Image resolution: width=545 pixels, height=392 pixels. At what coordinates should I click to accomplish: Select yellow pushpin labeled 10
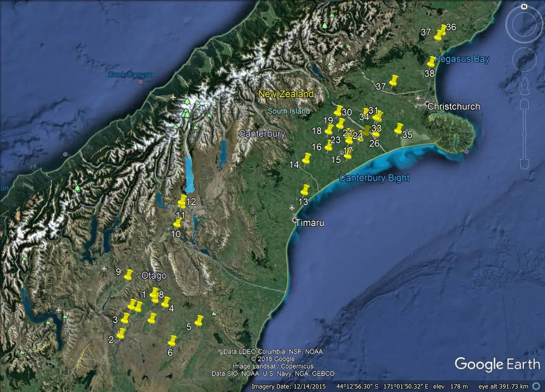pyautogui.click(x=178, y=223)
